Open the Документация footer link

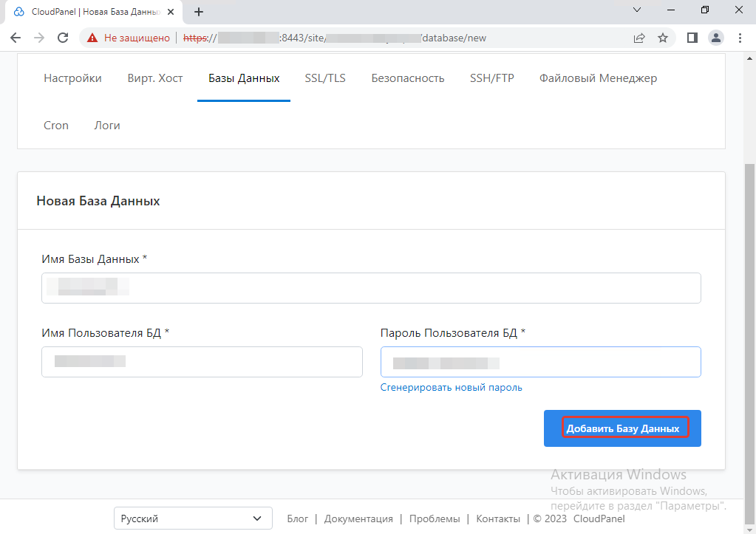(358, 518)
